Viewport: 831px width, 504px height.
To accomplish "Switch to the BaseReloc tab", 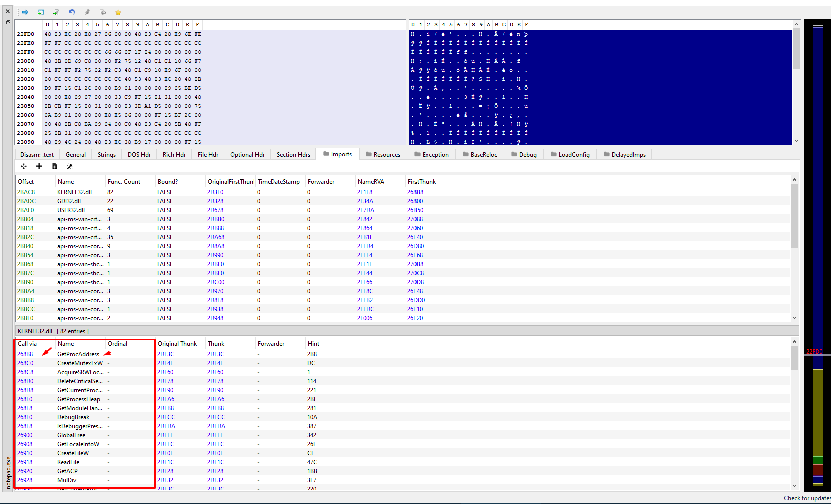I will point(480,155).
